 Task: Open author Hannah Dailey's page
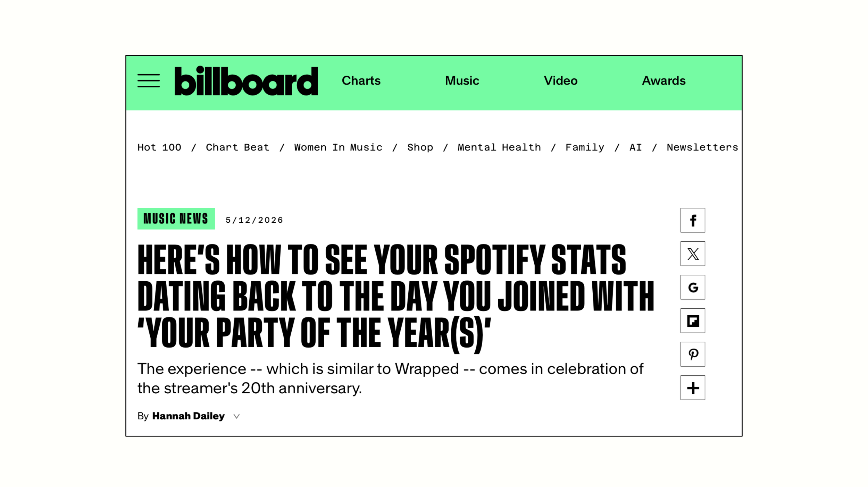[x=189, y=416]
